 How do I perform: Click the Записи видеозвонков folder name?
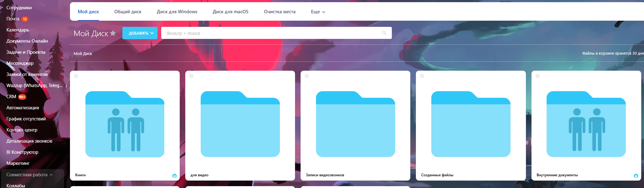coord(325,175)
